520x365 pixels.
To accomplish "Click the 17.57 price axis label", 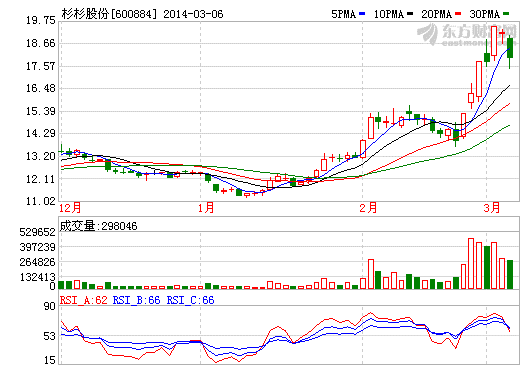I will coord(41,66).
